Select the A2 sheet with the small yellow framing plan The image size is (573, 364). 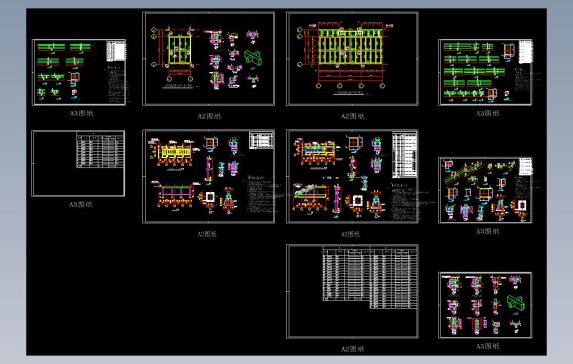coord(208,59)
